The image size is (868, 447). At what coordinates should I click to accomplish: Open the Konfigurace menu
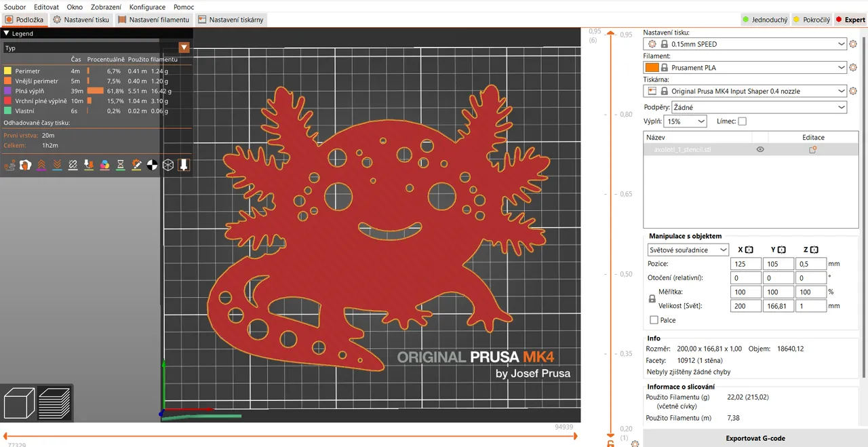[147, 7]
